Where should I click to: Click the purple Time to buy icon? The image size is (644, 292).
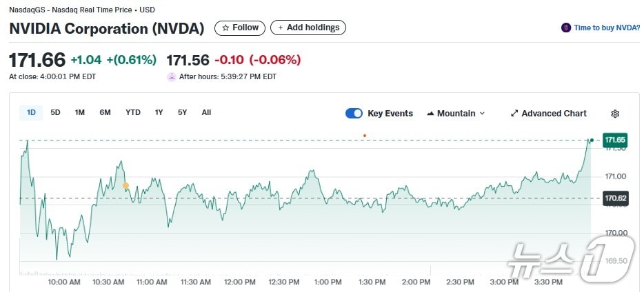pyautogui.click(x=567, y=28)
